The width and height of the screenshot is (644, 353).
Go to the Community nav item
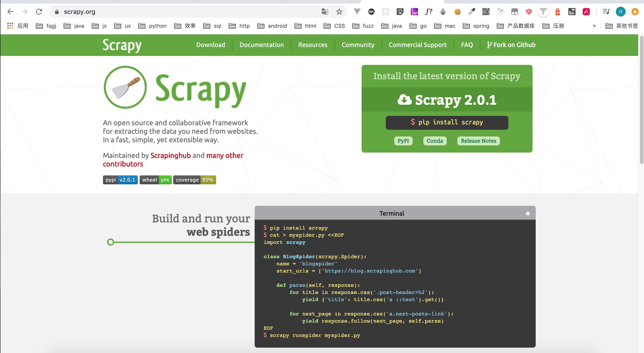coord(358,45)
